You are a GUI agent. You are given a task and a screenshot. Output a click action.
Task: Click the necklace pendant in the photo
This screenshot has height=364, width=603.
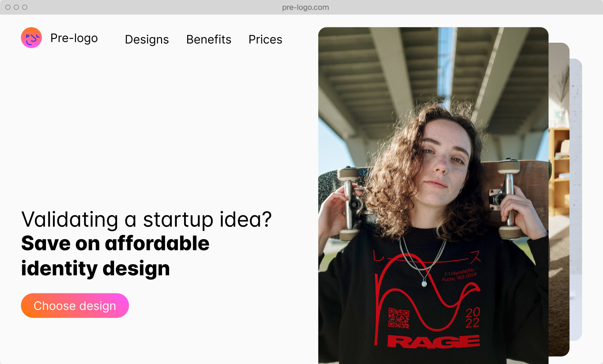[x=424, y=284]
